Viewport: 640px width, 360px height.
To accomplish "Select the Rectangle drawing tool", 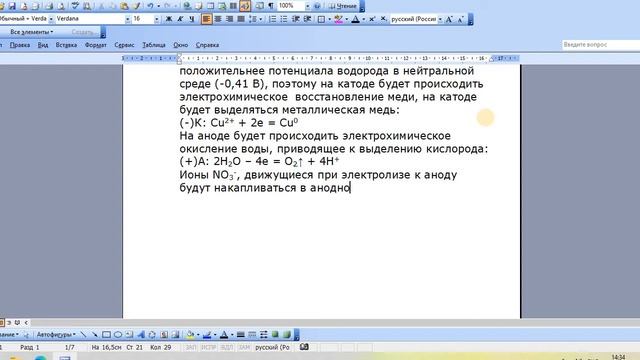I will click(107, 335).
